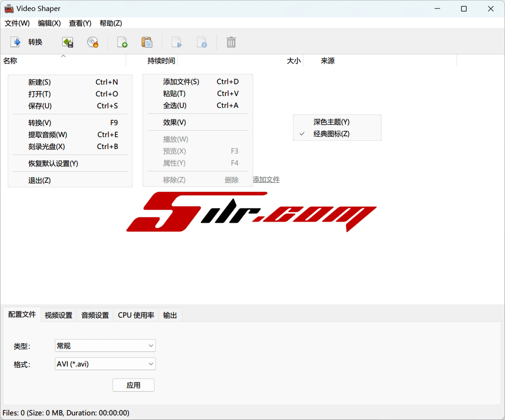Click the add file toolbar icon
The image size is (505, 420).
point(122,42)
